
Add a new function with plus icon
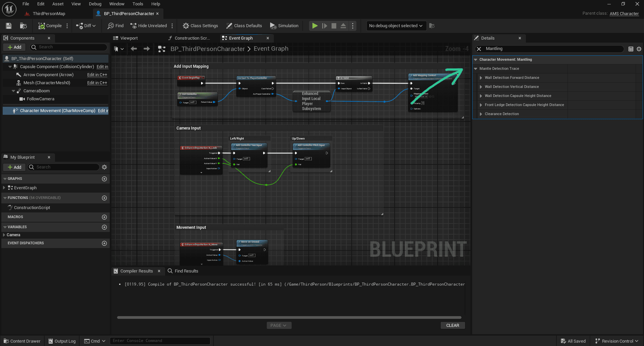click(x=104, y=198)
